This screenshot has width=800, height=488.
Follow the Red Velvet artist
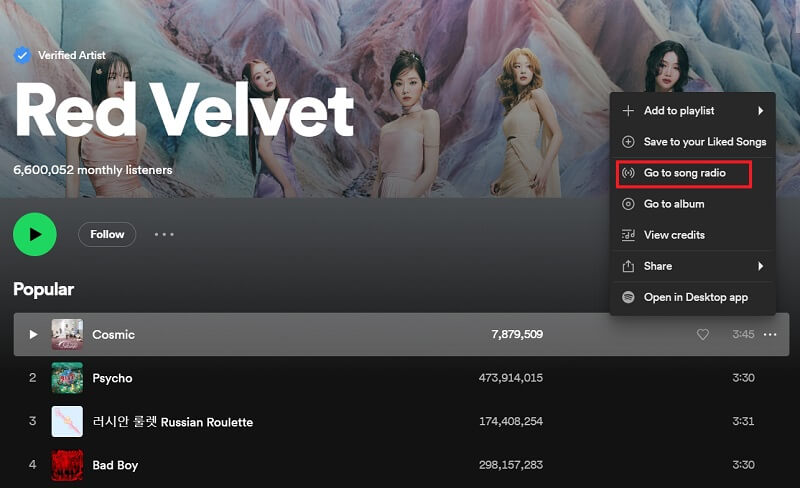(107, 234)
